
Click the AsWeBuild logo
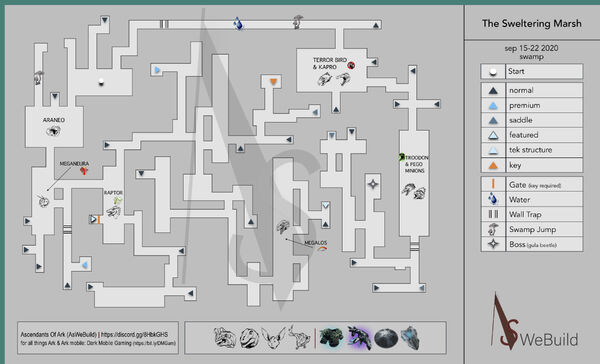(x=535, y=323)
